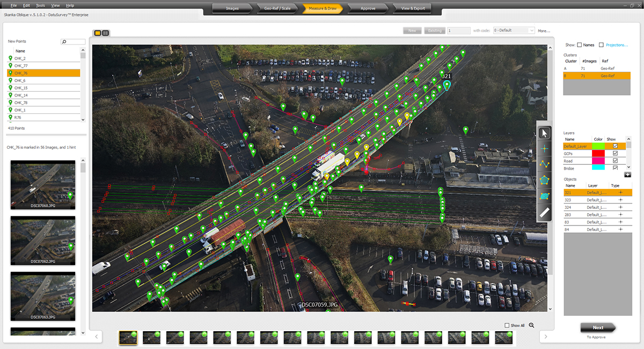The image size is (644, 349).
Task: Select the polyline drawing tool
Action: coord(544,164)
